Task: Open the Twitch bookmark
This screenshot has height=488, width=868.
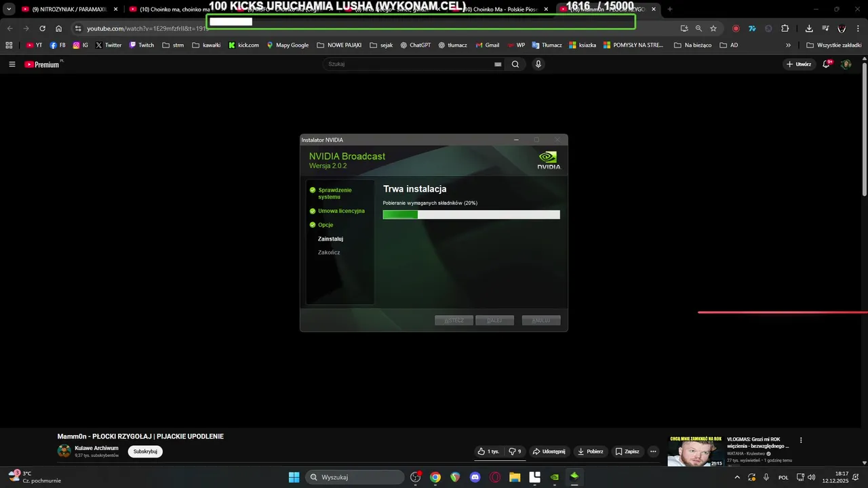Action: click(142, 45)
